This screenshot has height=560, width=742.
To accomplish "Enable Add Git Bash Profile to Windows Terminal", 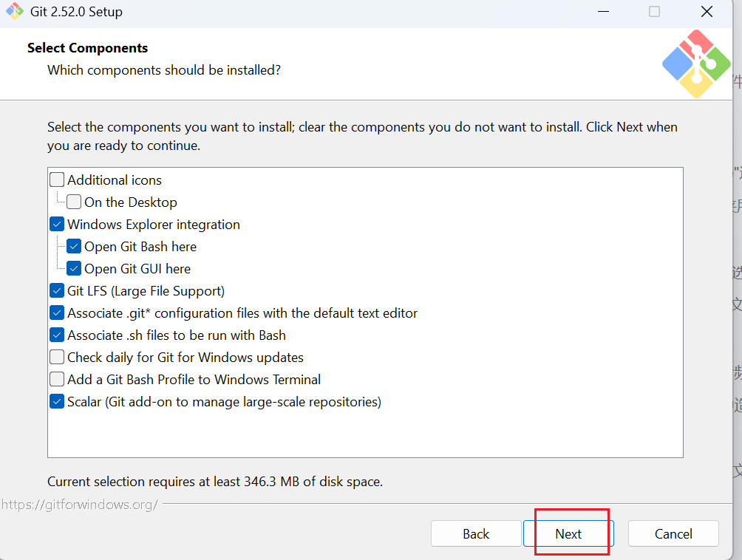I will point(57,379).
